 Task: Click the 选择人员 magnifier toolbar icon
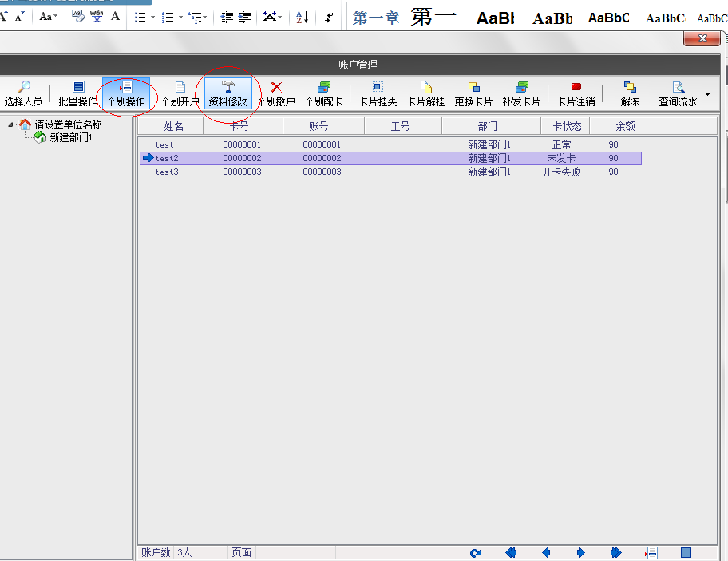pos(23,87)
